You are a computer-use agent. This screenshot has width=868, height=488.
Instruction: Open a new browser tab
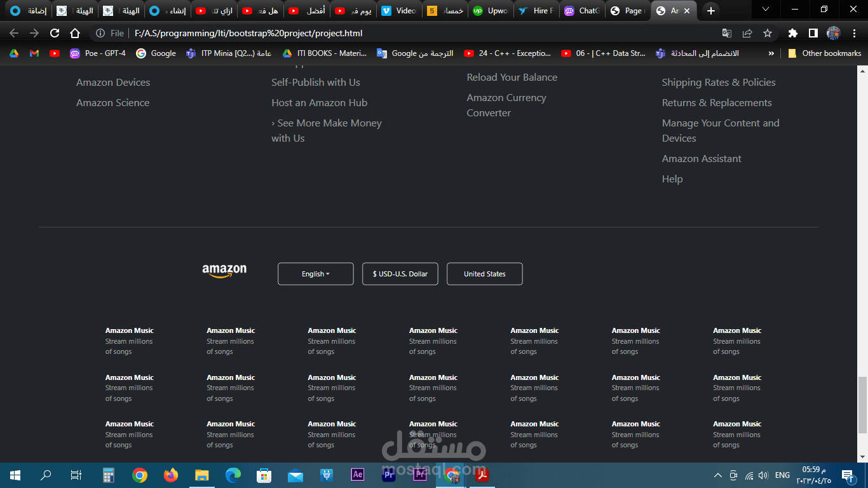pos(711,11)
